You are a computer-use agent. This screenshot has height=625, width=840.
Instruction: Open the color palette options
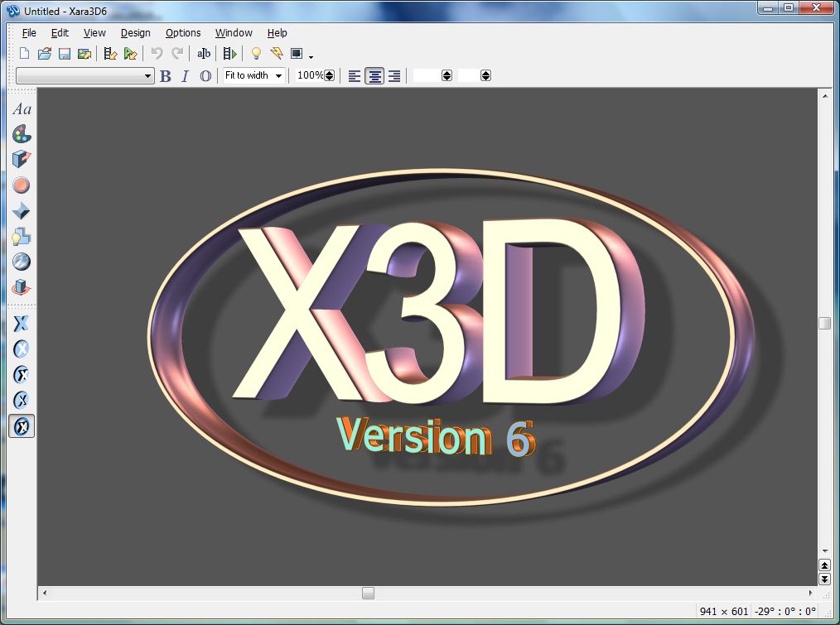pyautogui.click(x=22, y=134)
